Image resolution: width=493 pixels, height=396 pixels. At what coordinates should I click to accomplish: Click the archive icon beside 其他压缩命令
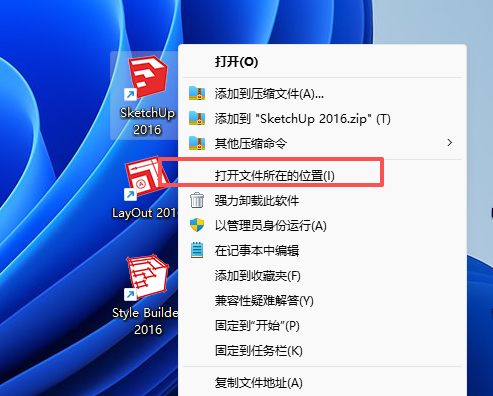[x=197, y=143]
